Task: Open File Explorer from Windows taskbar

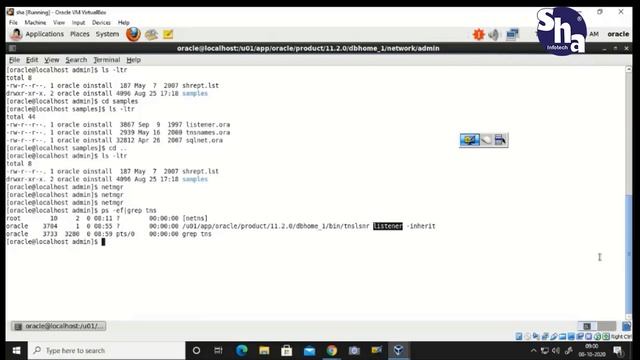Action: [264, 350]
